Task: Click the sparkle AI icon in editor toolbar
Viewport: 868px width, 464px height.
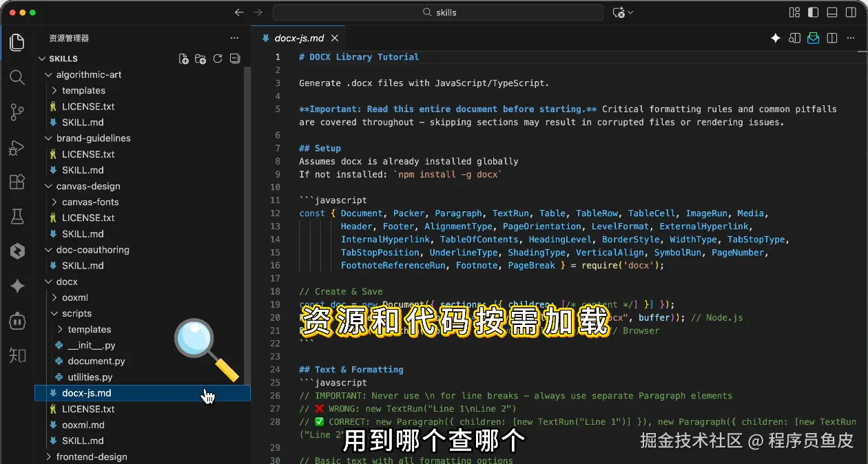Action: (776, 38)
